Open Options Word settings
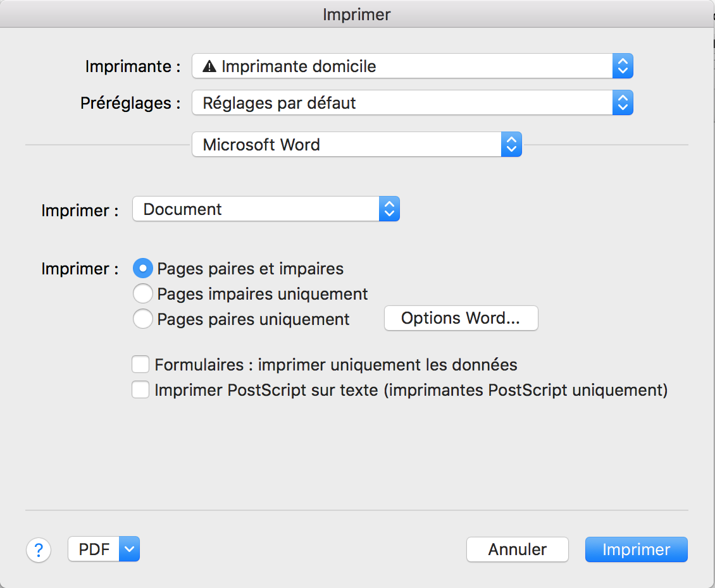This screenshot has width=715, height=588. [461, 318]
